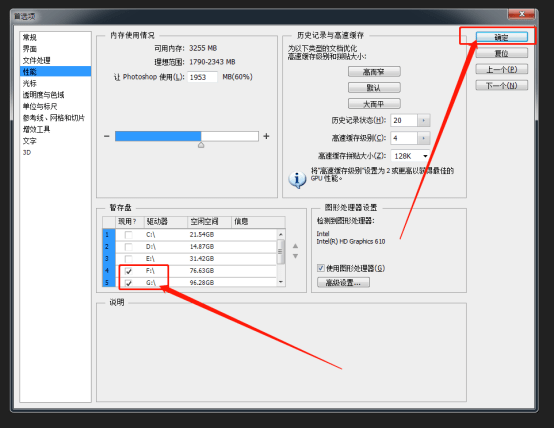Image resolution: width=554 pixels, height=429 pixels.
Task: Click the plus icon beside memory slider
Action: [266, 136]
